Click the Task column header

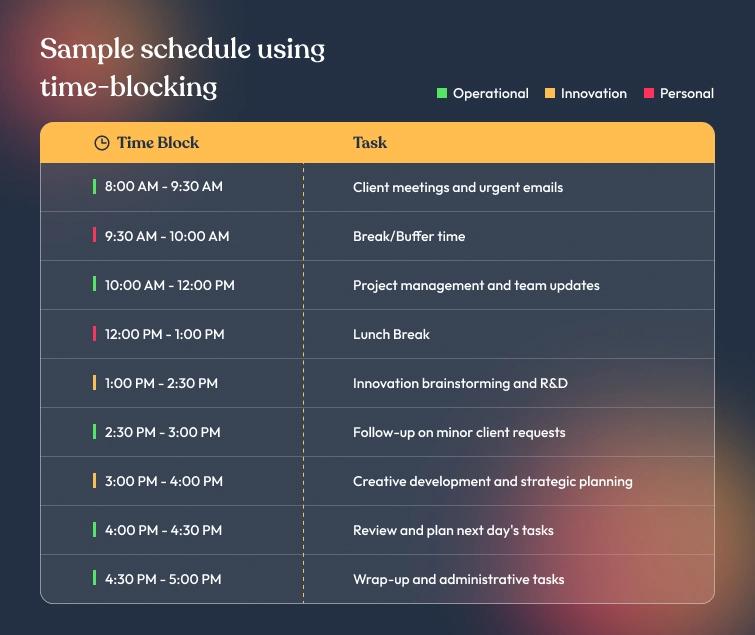(370, 143)
